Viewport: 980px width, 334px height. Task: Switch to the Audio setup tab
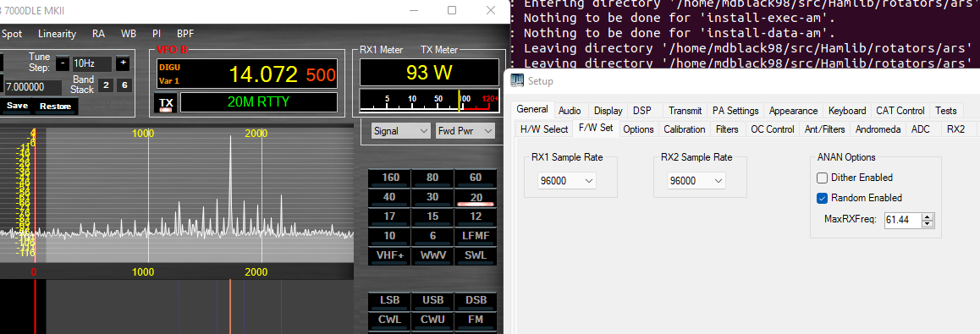click(570, 111)
